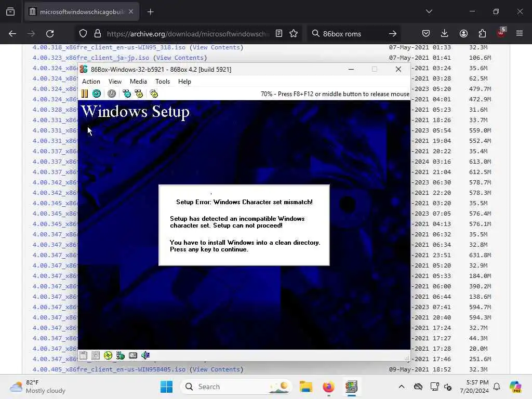The height and width of the screenshot is (399, 532).
Task: Open Copilot preview icon in taskbar
Action: pos(515,387)
